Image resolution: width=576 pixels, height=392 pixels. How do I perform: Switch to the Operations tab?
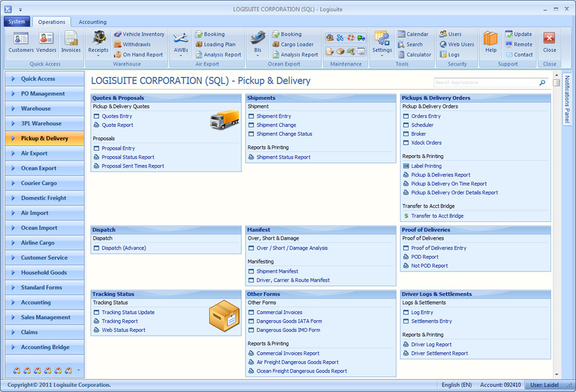pos(52,22)
